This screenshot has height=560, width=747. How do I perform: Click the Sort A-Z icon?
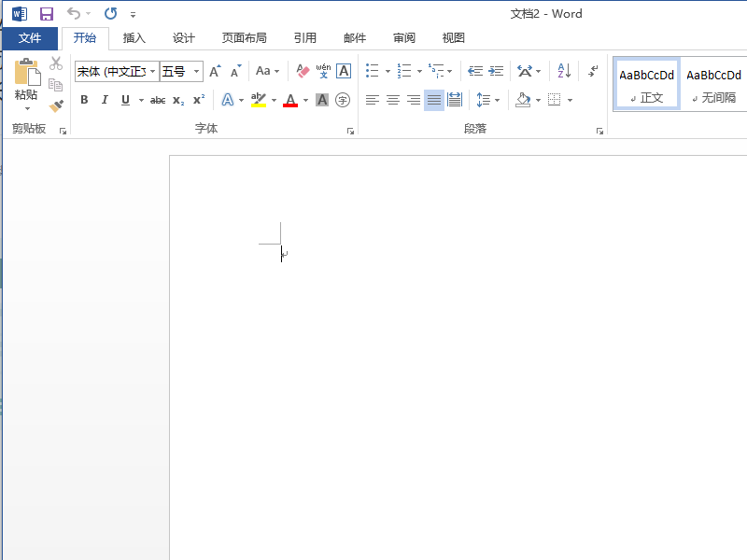click(564, 71)
